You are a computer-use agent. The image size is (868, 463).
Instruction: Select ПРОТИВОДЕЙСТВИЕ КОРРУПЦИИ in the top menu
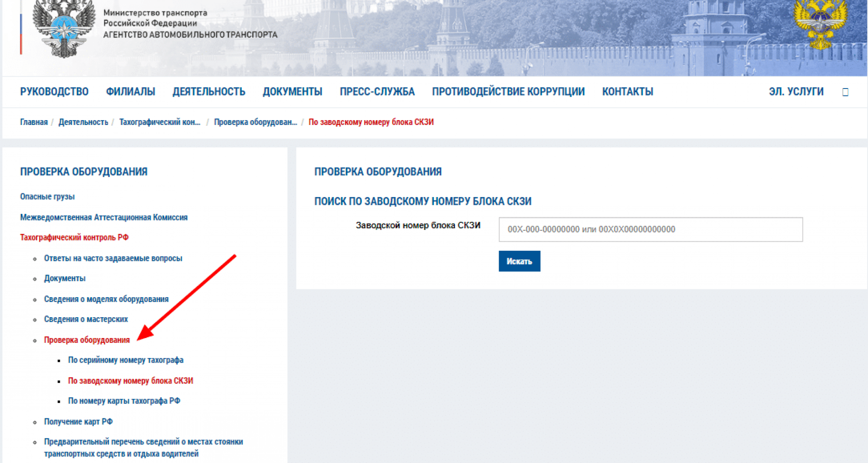[x=508, y=92]
